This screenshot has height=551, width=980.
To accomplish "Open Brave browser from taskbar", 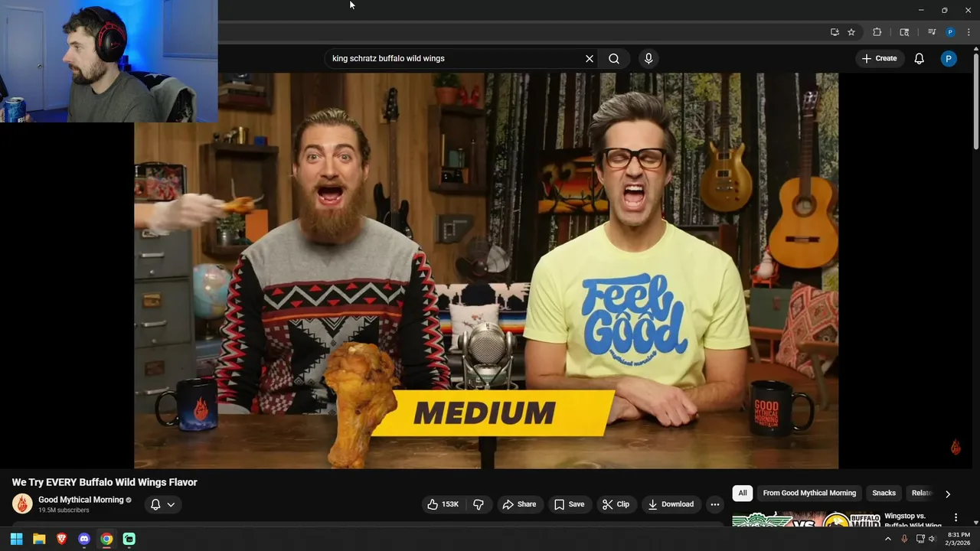I will click(x=61, y=539).
